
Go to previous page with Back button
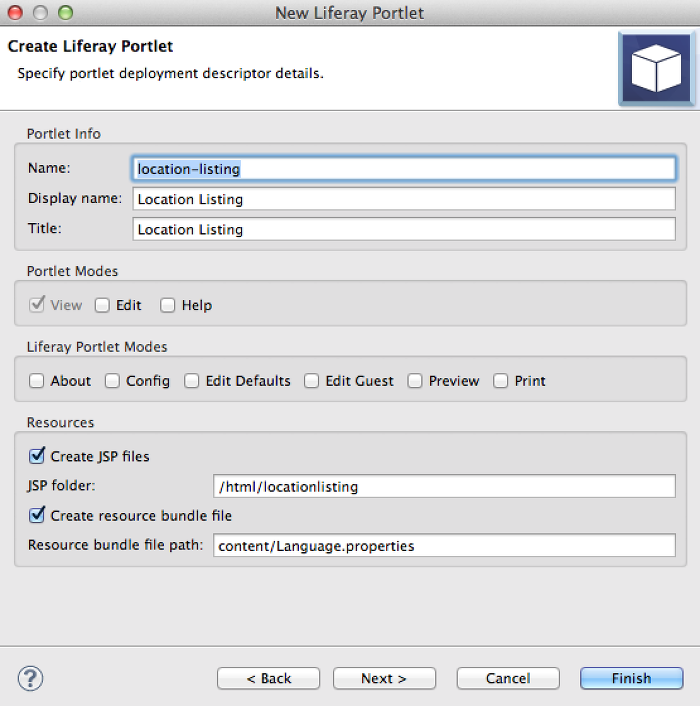(269, 678)
